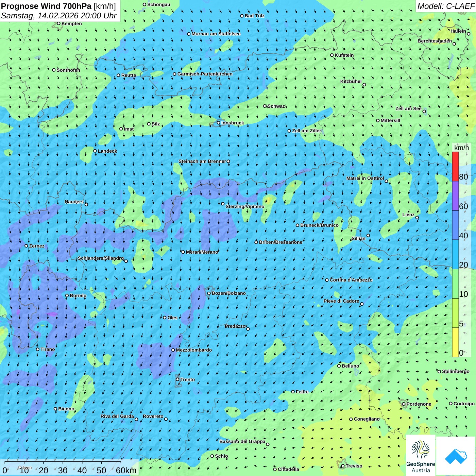Click the Nauders location dot
The height and width of the screenshot is (476, 476).
(86, 204)
